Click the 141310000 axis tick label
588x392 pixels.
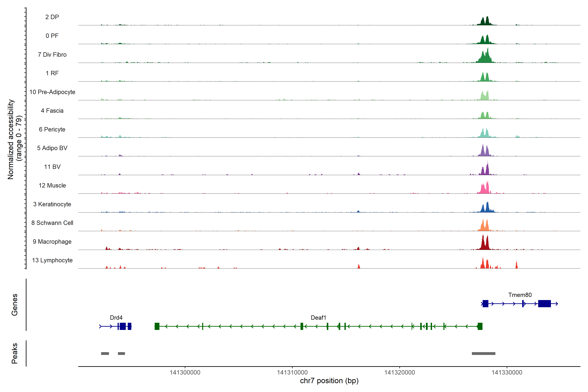click(292, 372)
